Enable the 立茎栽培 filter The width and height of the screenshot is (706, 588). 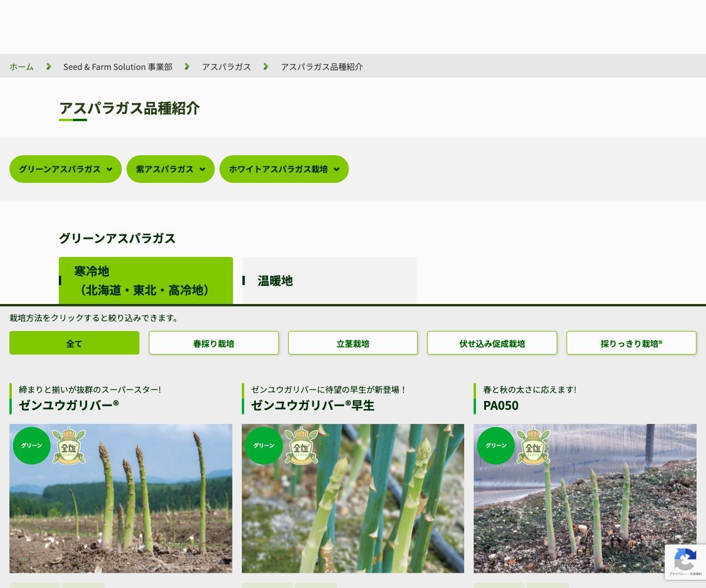pos(353,343)
